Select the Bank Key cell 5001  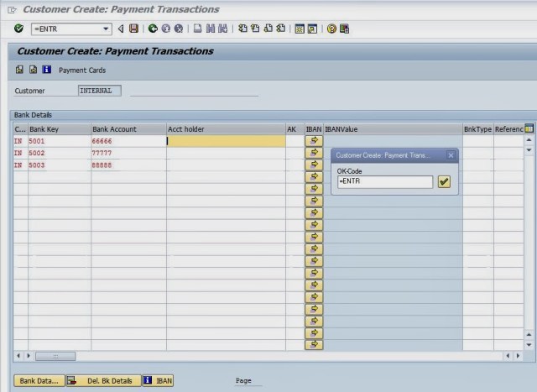point(60,141)
